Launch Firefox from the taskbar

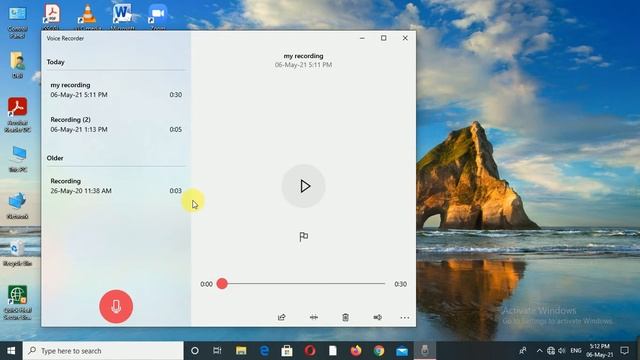click(x=356, y=351)
